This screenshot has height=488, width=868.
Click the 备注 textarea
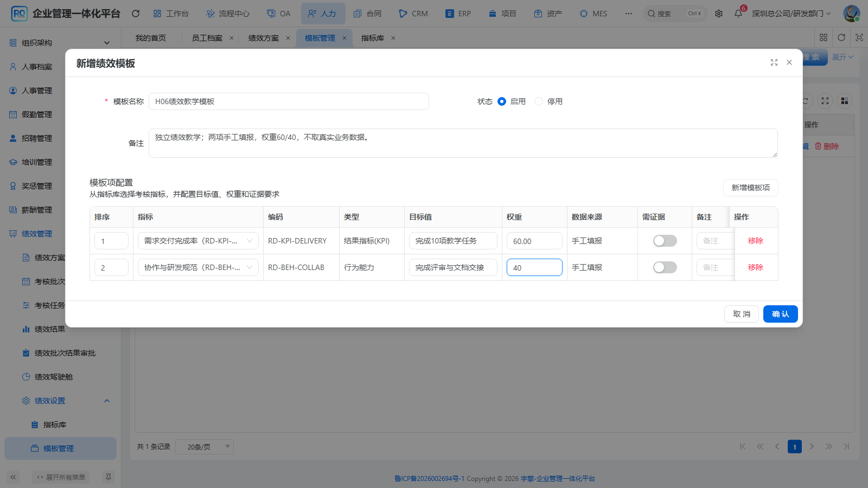(x=463, y=143)
